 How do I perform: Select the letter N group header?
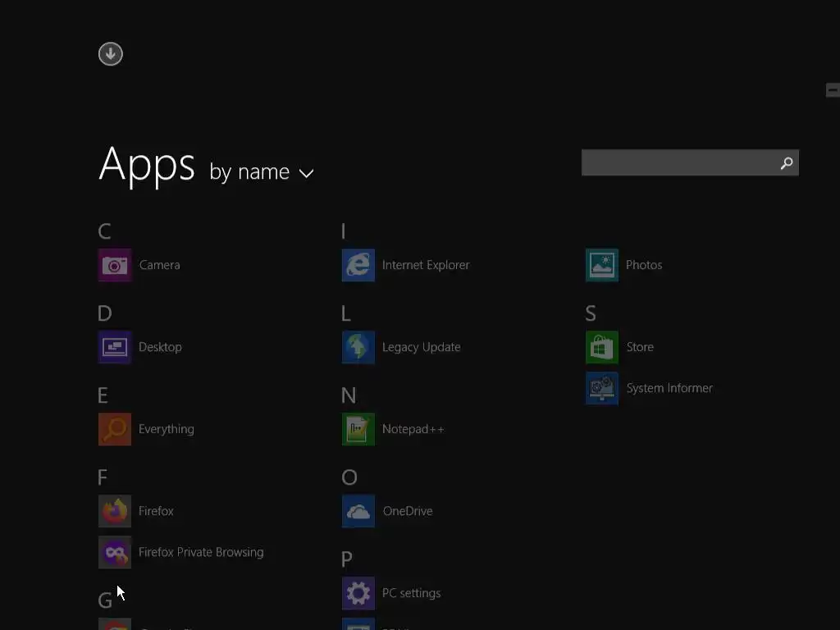pyautogui.click(x=349, y=395)
